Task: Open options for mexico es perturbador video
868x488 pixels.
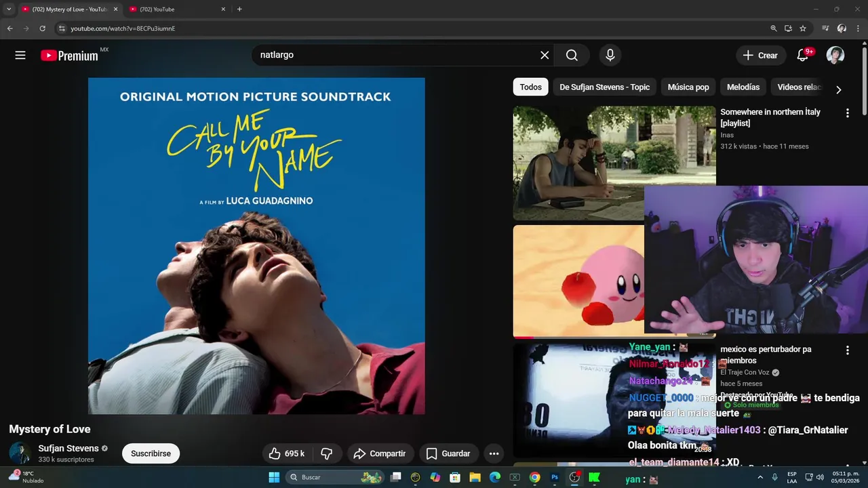Action: pos(847,350)
